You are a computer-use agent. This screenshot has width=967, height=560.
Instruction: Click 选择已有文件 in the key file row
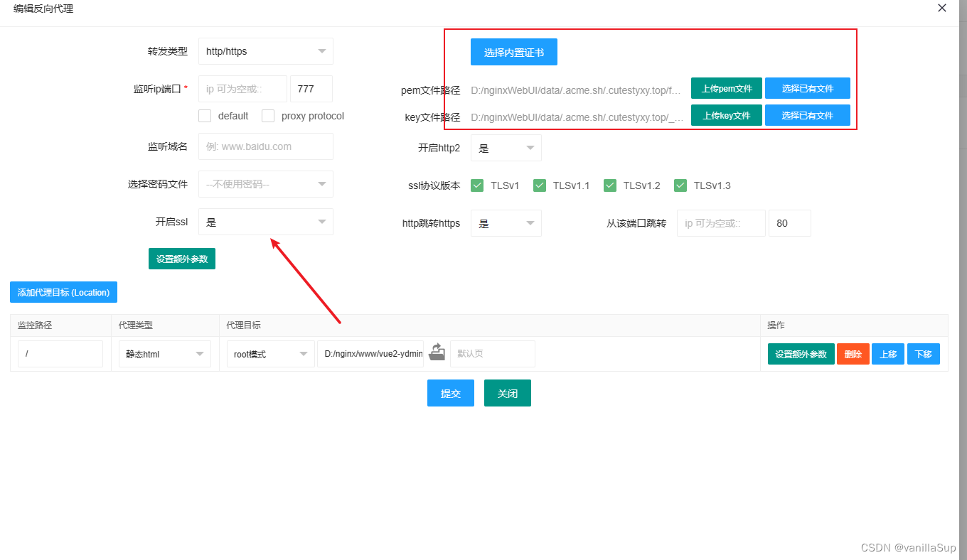(808, 115)
